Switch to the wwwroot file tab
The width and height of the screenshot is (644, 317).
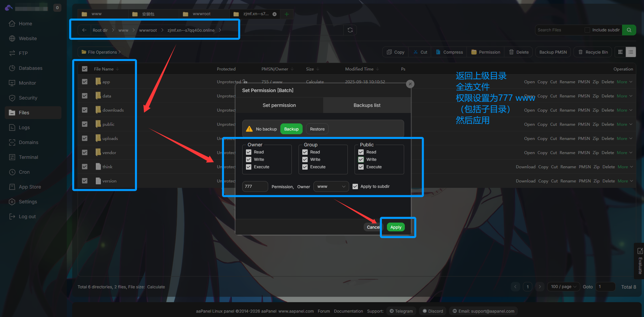(x=204, y=14)
